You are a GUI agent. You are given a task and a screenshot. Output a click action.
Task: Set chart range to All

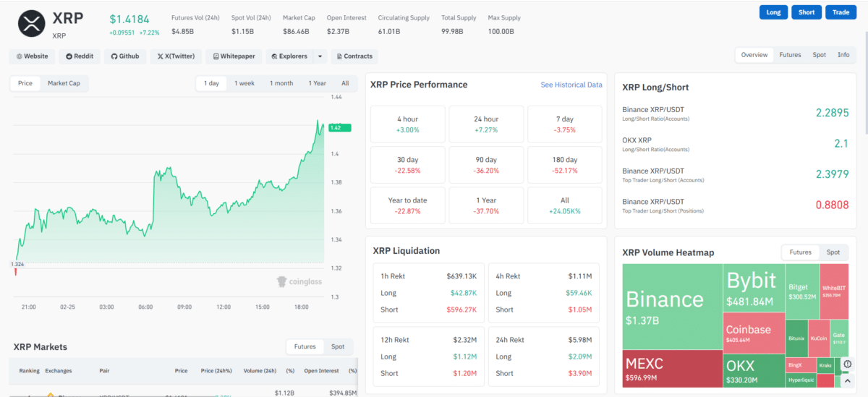[x=345, y=83]
